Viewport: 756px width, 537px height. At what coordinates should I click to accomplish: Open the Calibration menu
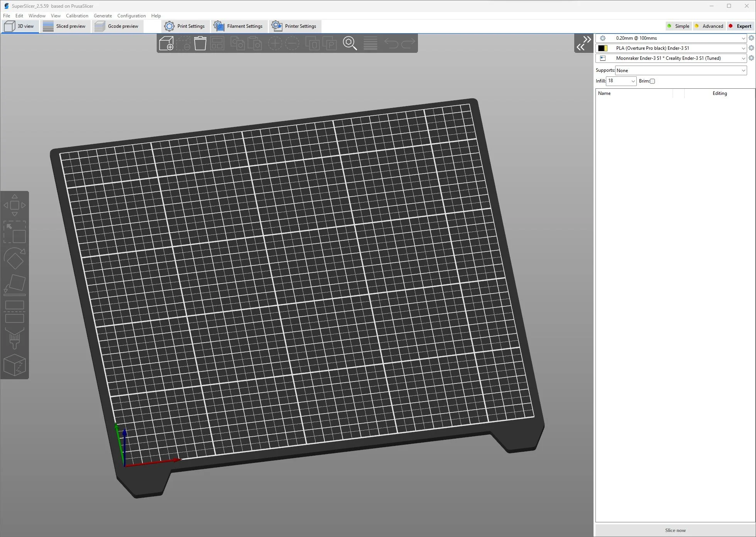tap(77, 16)
